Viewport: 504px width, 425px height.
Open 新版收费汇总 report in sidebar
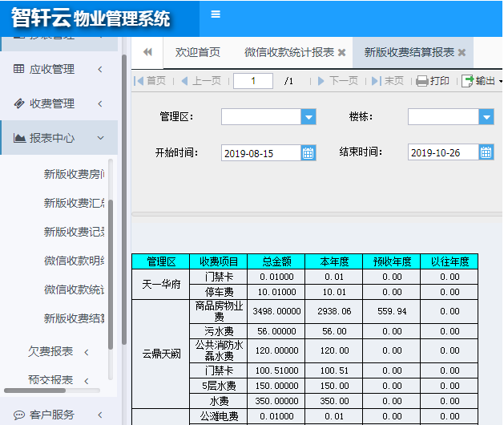pos(75,203)
